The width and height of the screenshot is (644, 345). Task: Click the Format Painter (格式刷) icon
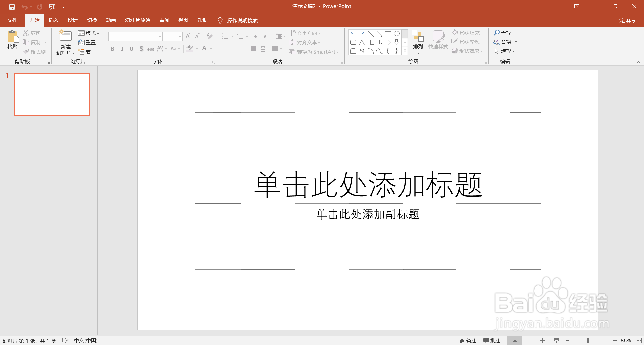[26, 52]
